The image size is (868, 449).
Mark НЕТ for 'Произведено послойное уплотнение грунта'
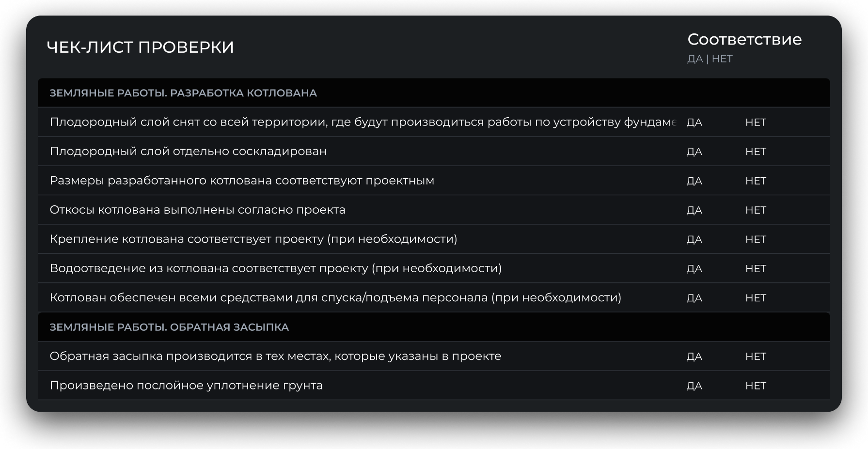click(756, 386)
